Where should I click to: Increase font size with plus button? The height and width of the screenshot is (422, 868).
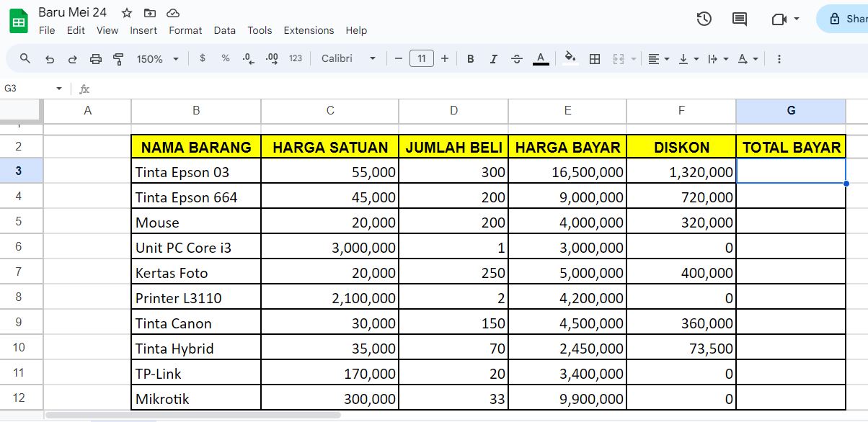coord(445,59)
